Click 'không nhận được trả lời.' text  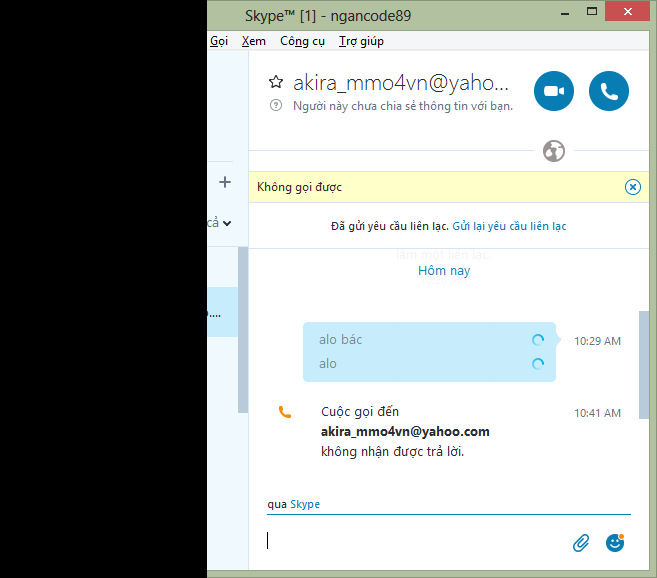click(x=392, y=452)
